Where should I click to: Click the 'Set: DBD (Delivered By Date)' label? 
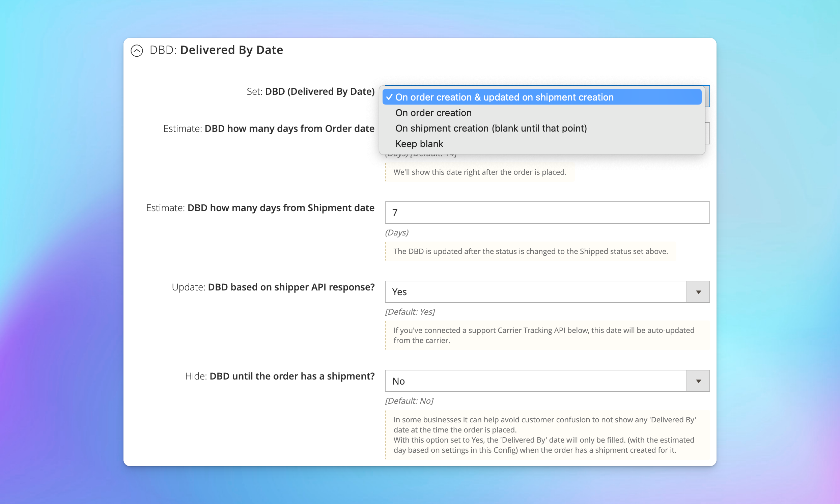[x=310, y=91]
